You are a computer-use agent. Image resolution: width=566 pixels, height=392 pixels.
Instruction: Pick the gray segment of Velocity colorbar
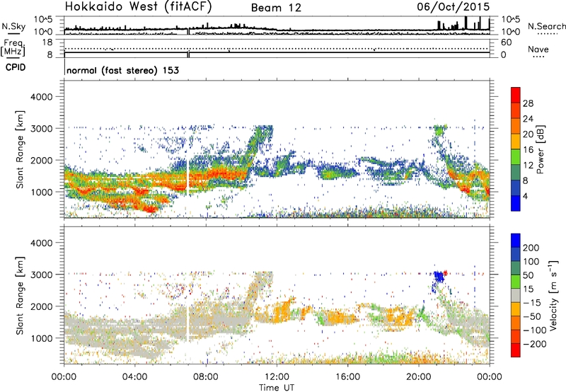(516, 296)
